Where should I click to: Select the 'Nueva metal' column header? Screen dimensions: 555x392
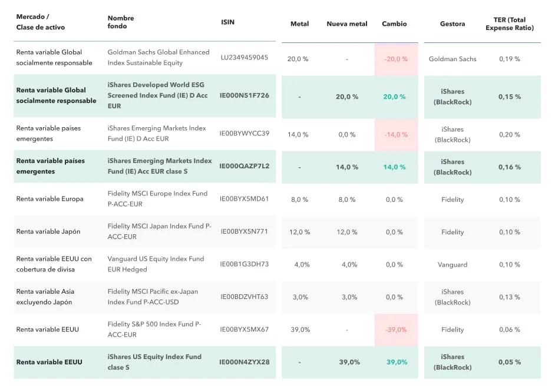tap(346, 24)
